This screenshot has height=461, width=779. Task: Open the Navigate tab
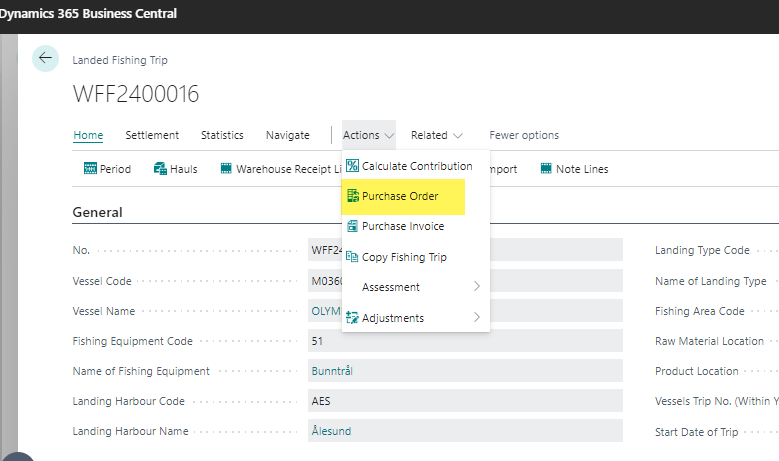[x=287, y=135]
